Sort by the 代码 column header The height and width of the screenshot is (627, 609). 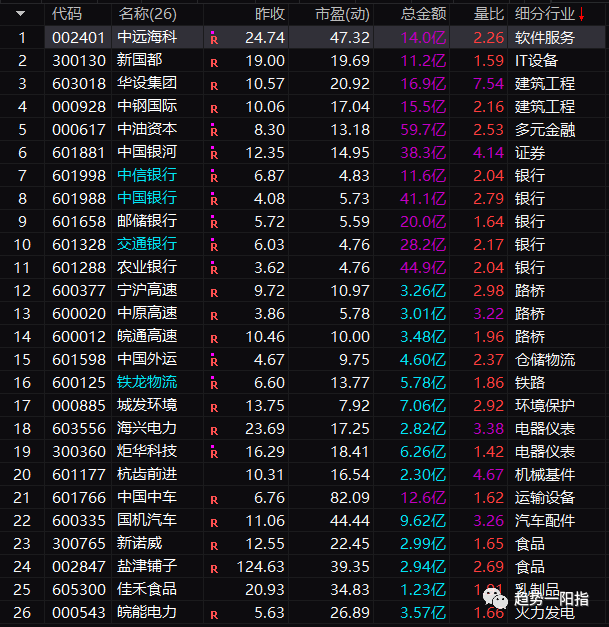point(67,14)
